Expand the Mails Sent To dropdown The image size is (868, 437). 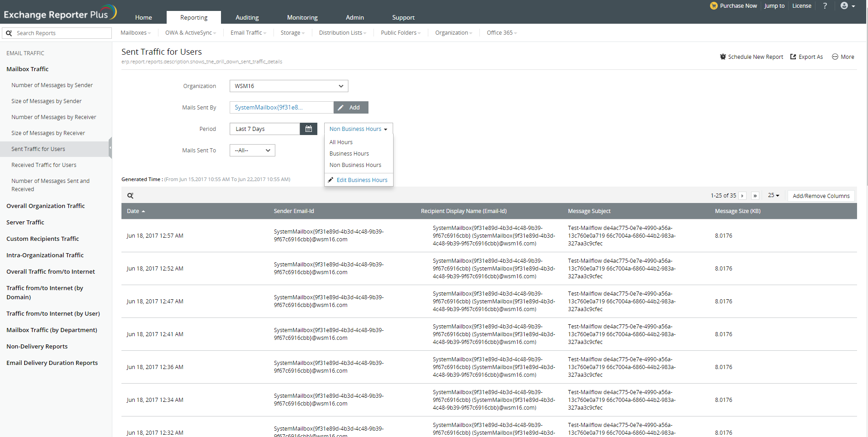(252, 151)
